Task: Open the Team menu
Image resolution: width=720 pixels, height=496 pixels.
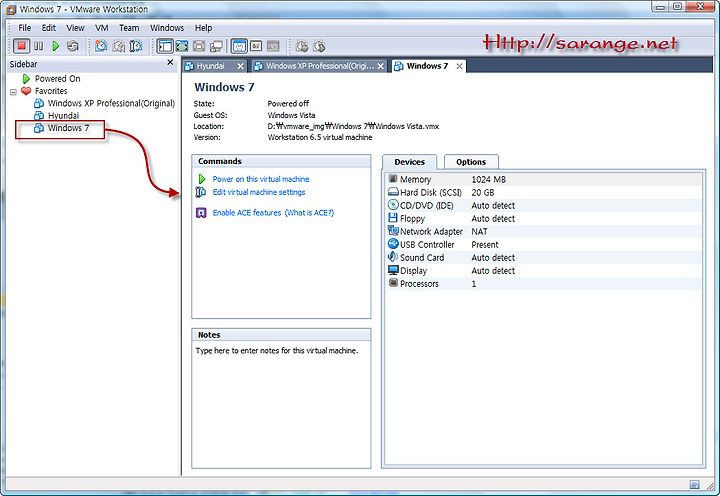Action: point(129,28)
